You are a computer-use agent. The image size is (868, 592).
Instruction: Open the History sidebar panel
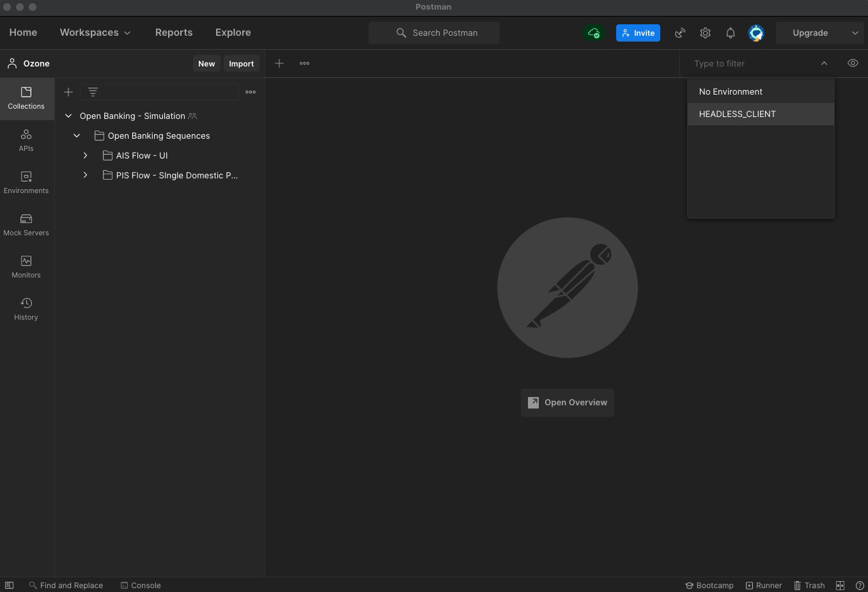(x=26, y=309)
